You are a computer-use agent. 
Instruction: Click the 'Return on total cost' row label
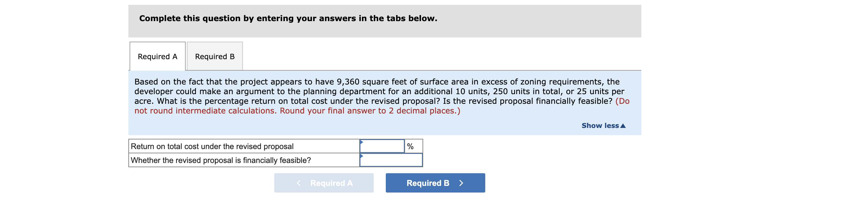click(x=212, y=146)
